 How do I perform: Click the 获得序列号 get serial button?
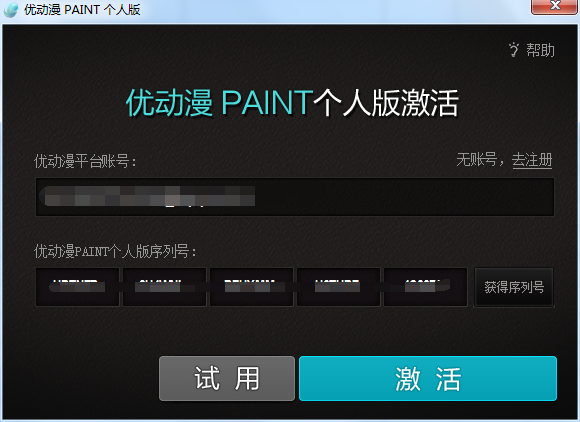pyautogui.click(x=514, y=287)
